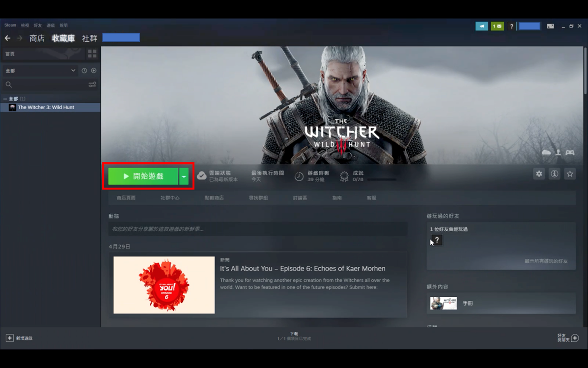The height and width of the screenshot is (368, 588).
Task: Open the announcements megaphone icon
Action: [481, 26]
